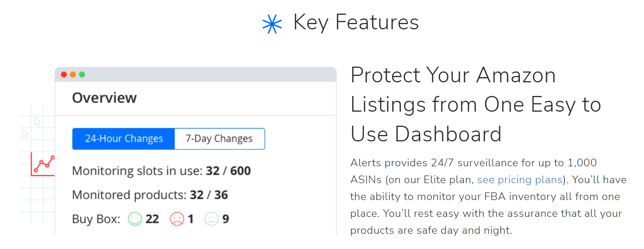The image size is (644, 249).
Task: Click the gray neutral face Buy Box icon
Action: [x=211, y=219]
